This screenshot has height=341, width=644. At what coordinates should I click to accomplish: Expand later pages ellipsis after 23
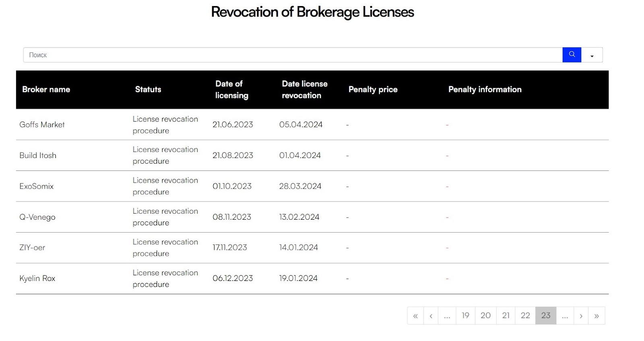565,316
